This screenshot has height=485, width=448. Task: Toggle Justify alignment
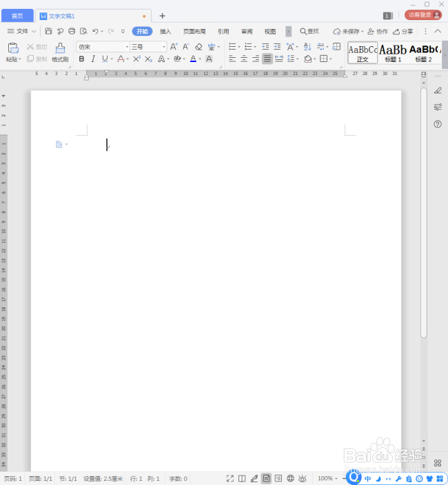[267, 59]
